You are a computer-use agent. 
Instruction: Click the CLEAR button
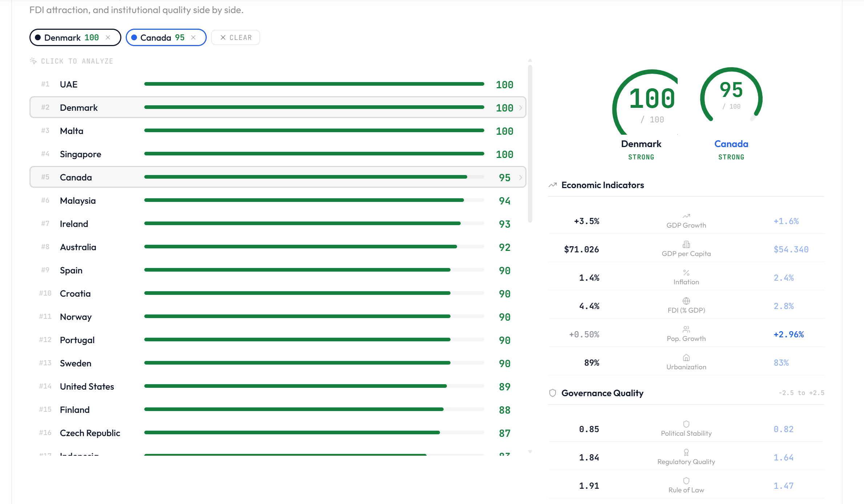(x=235, y=37)
